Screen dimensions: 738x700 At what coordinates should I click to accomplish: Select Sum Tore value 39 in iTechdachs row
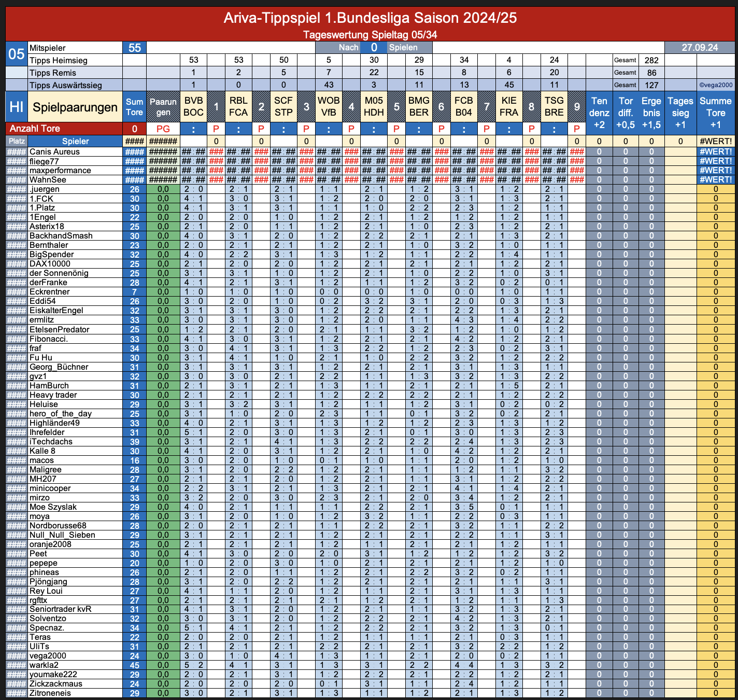coord(135,442)
